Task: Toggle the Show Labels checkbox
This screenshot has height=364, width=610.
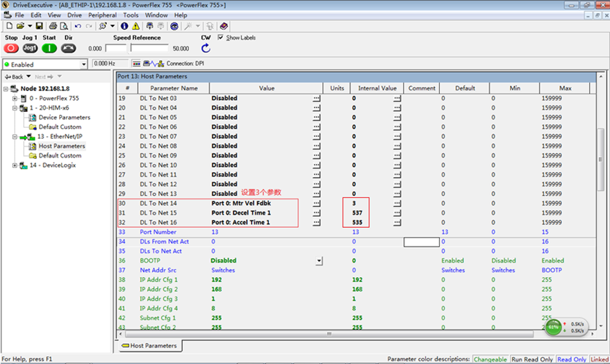Action: coord(221,38)
